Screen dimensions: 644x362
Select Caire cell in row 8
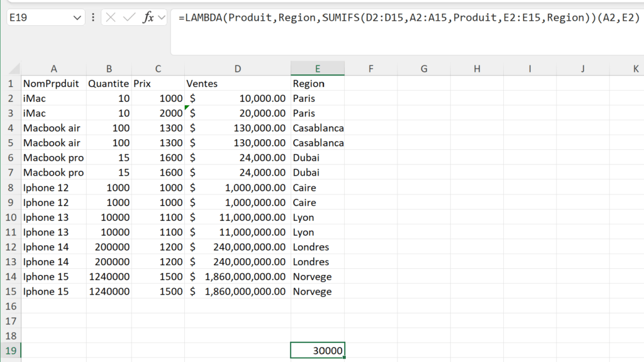318,188
